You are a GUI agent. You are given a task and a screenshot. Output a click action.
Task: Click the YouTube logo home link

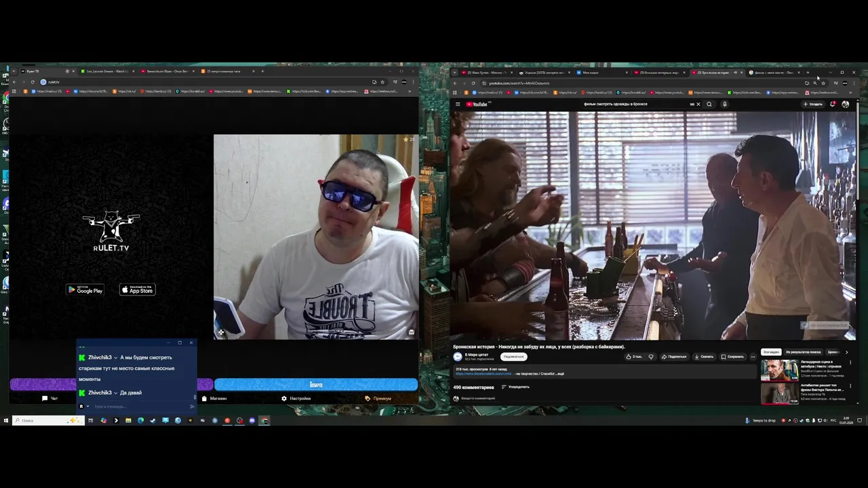(x=478, y=104)
